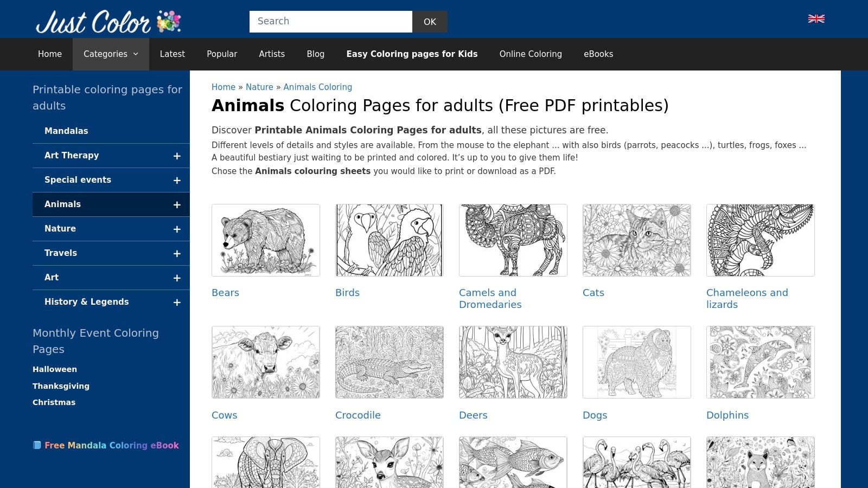
Task: Expand the Art Therapy category
Action: [x=176, y=156]
